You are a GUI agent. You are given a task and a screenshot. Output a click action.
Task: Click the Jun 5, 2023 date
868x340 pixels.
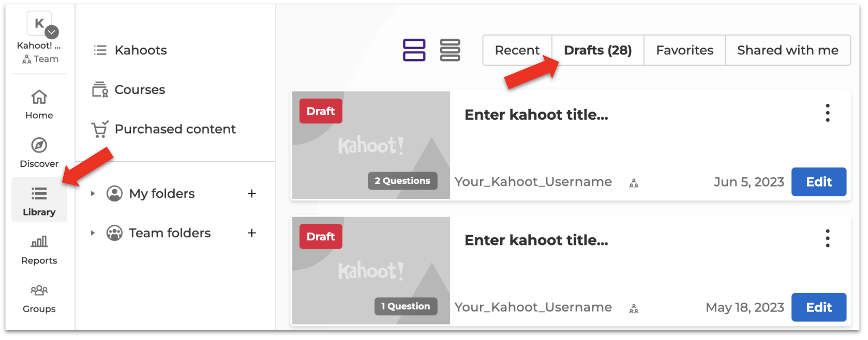pos(749,182)
